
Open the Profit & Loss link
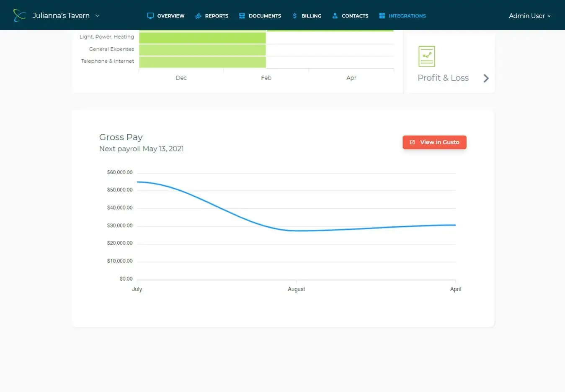(443, 78)
